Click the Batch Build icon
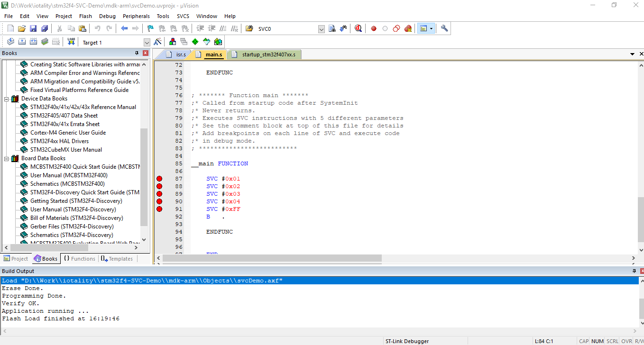 (x=45, y=42)
